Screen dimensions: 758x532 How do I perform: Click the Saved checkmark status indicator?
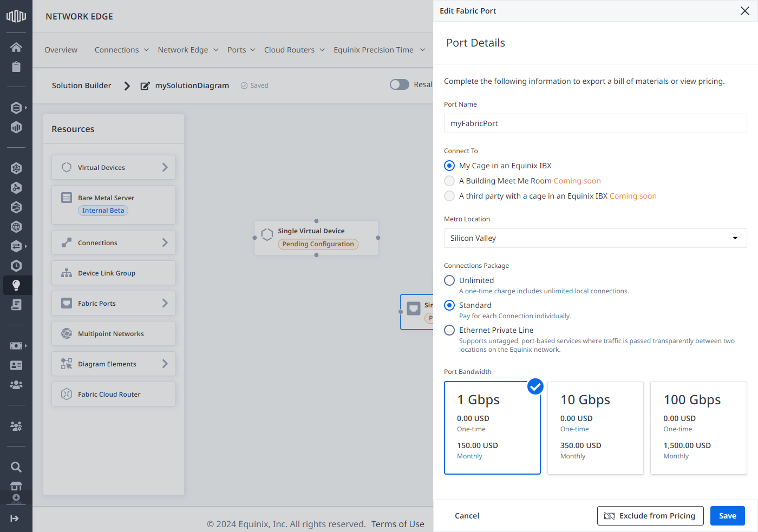click(254, 86)
